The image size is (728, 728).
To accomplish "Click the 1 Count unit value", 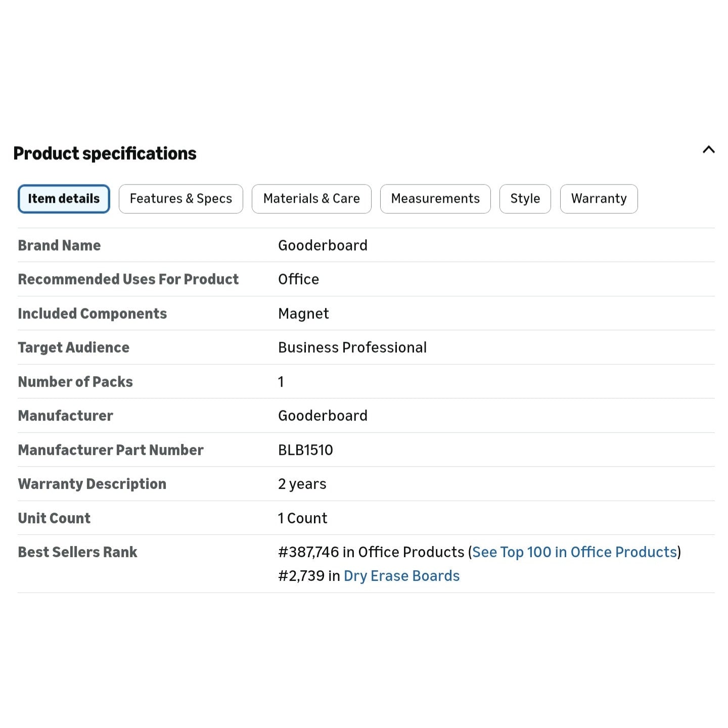I will tap(302, 518).
